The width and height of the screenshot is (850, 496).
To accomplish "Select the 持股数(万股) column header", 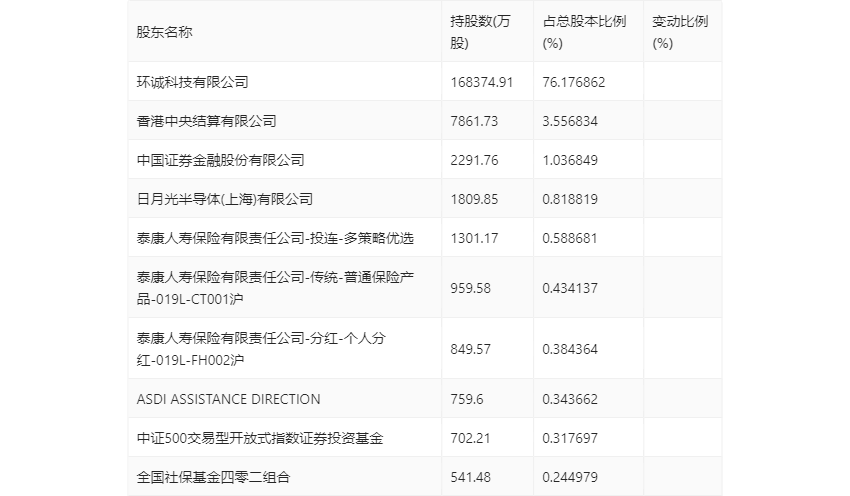I will pyautogui.click(x=480, y=32).
